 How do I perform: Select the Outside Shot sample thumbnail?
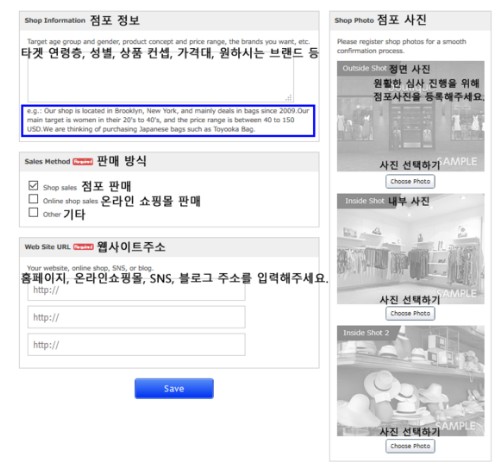coord(410,116)
